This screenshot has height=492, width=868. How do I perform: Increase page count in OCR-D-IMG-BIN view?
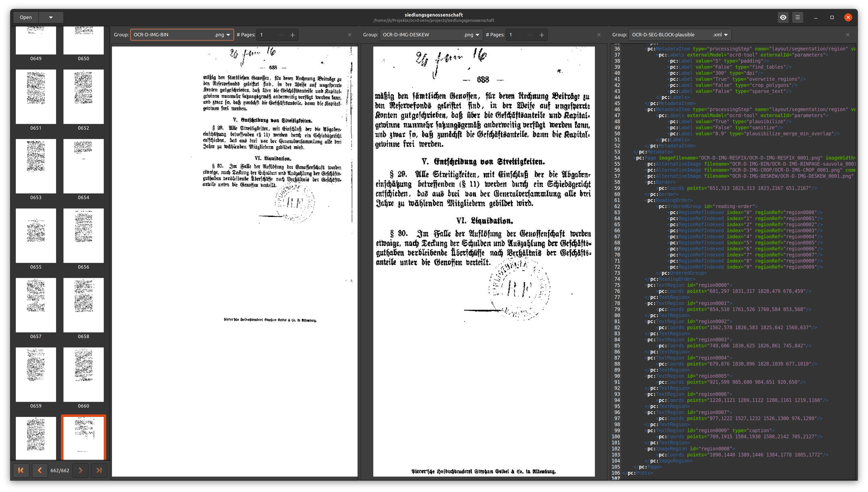pyautogui.click(x=293, y=35)
